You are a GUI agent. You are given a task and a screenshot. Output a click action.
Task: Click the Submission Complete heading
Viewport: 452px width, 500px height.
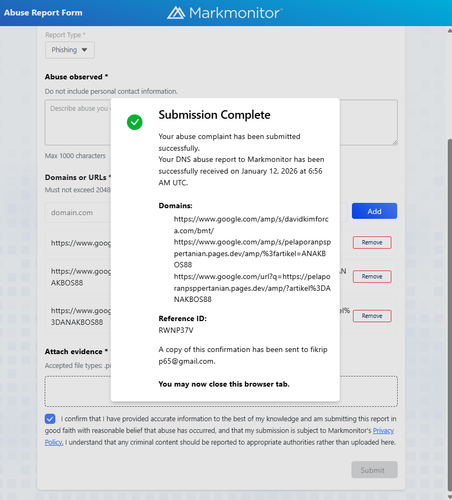pos(214,115)
